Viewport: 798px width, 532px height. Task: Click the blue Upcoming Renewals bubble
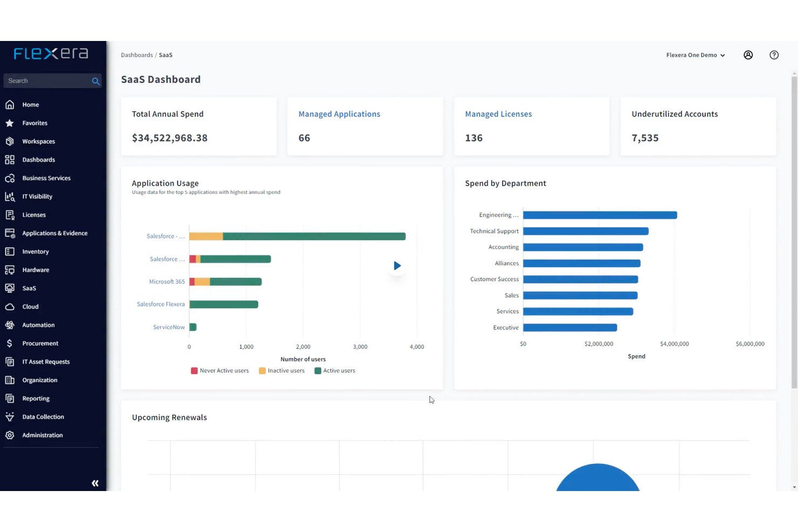[597, 478]
